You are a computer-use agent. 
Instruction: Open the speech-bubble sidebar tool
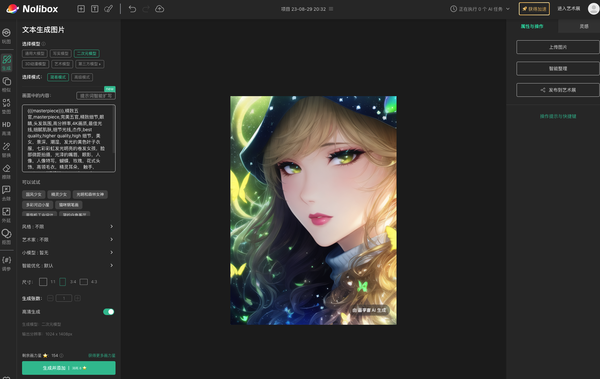[7, 193]
